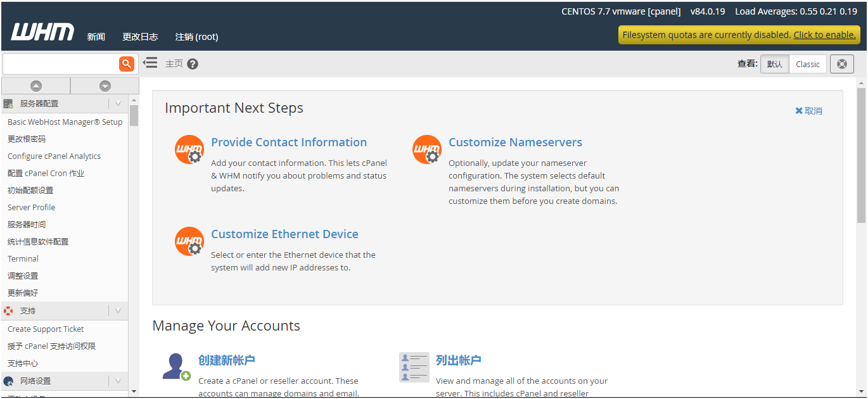Screen dimensions: 868x399
Task: Open Basic WebHost Manager® Setup
Action: pos(65,122)
